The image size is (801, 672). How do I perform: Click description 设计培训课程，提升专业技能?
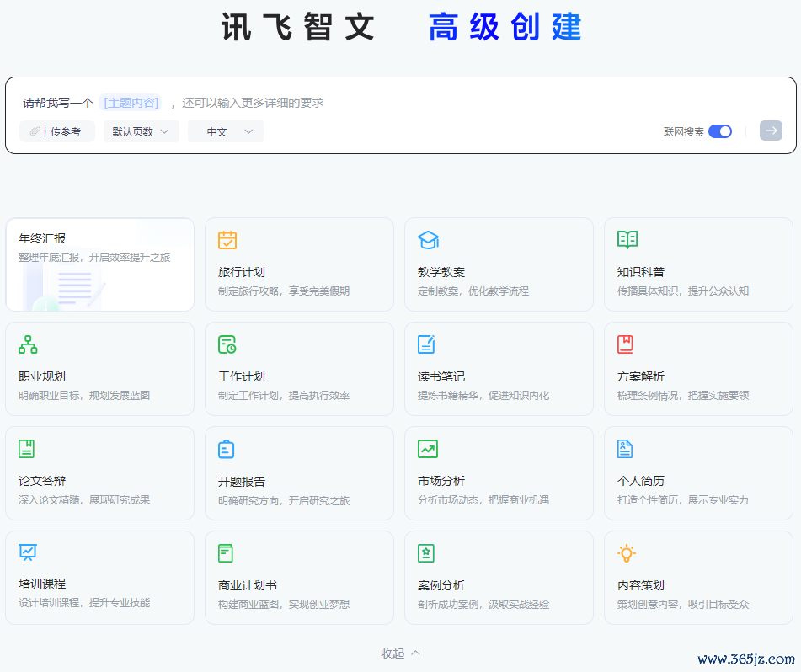84,603
